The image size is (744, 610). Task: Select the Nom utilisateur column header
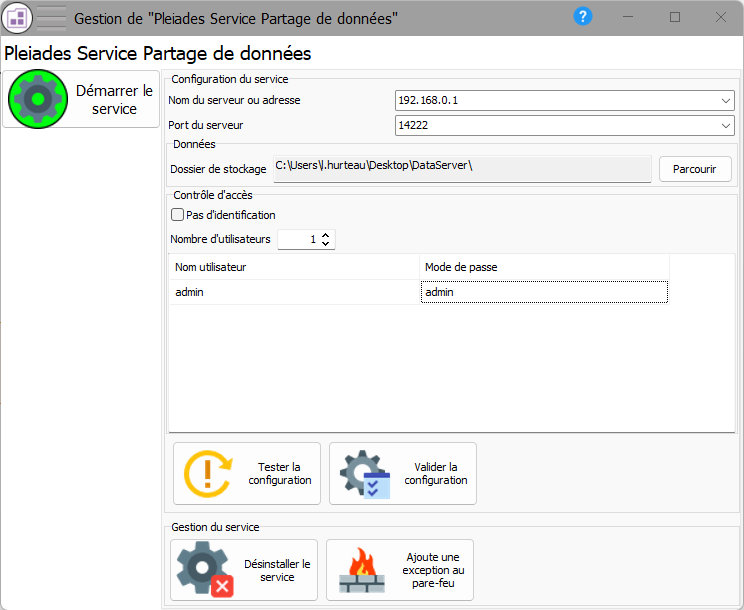click(294, 267)
